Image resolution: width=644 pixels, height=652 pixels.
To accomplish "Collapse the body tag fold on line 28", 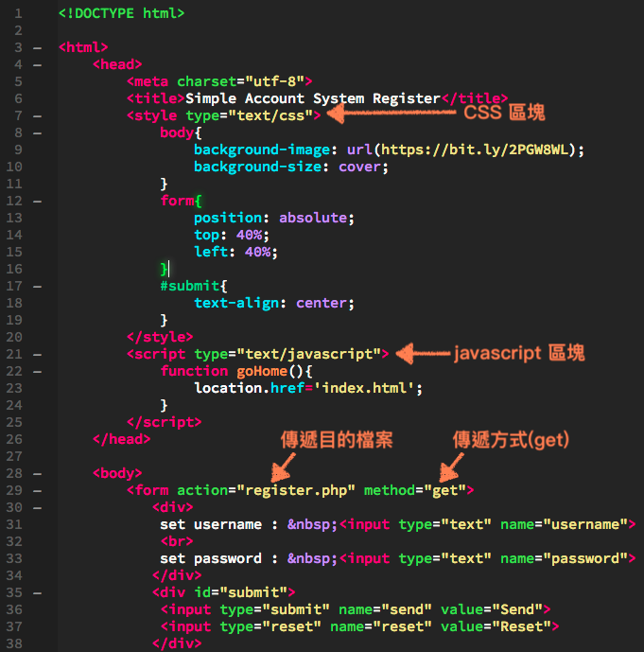I will tap(38, 474).
